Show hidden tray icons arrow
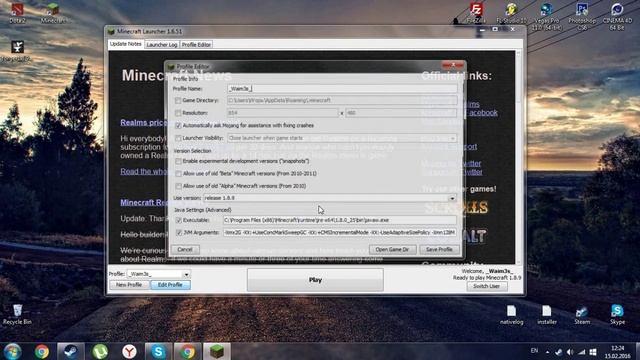Screen dimensions: 640x360 [x=547, y=352]
